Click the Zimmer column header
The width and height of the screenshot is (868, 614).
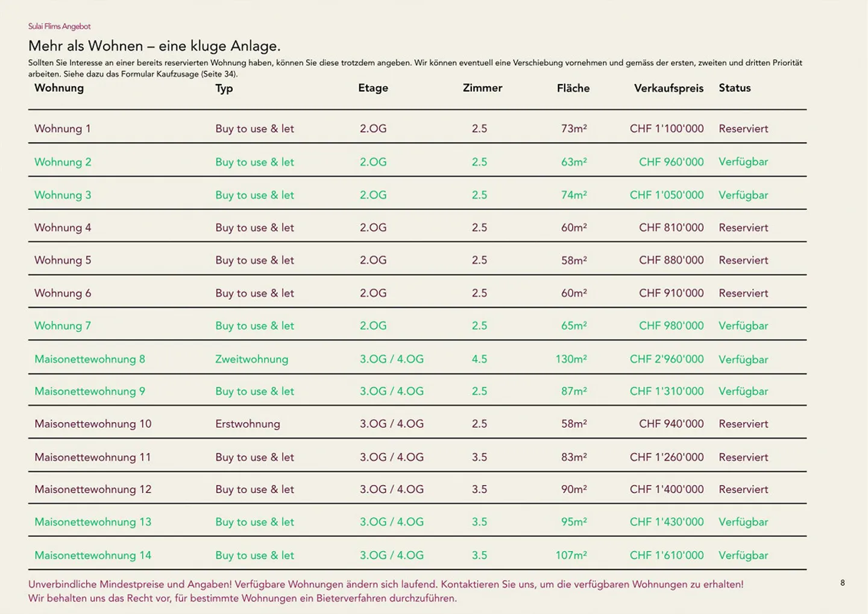coord(482,88)
